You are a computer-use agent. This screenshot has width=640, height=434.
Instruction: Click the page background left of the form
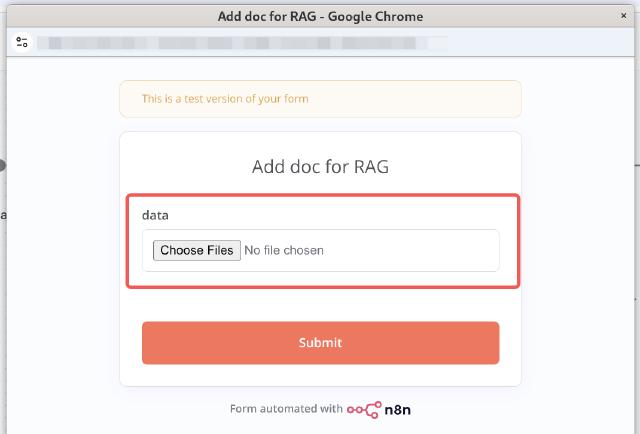(x=62, y=250)
